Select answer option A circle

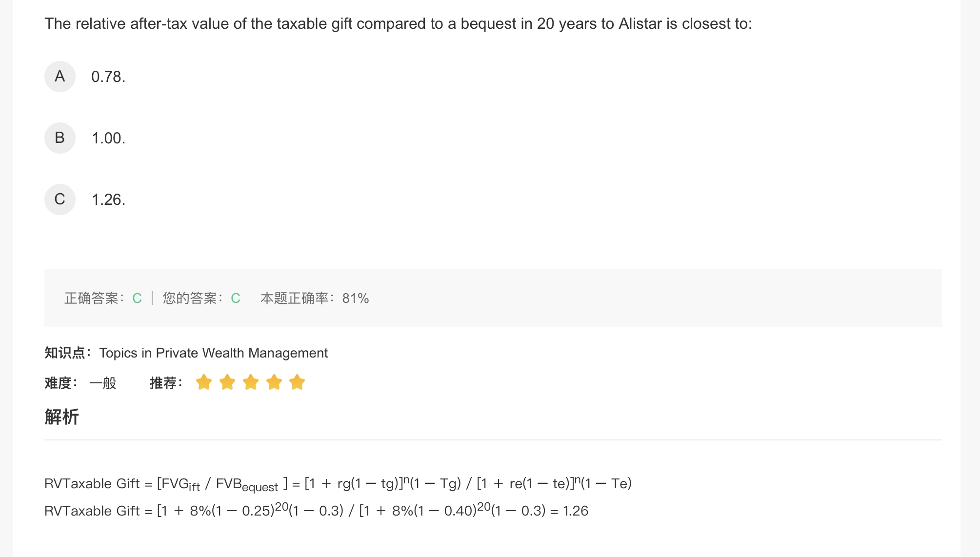click(60, 77)
